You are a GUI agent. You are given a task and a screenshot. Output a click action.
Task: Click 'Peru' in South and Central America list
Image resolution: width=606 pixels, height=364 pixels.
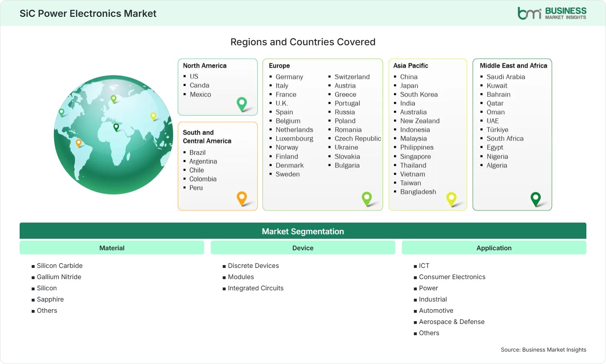pyautogui.click(x=196, y=188)
